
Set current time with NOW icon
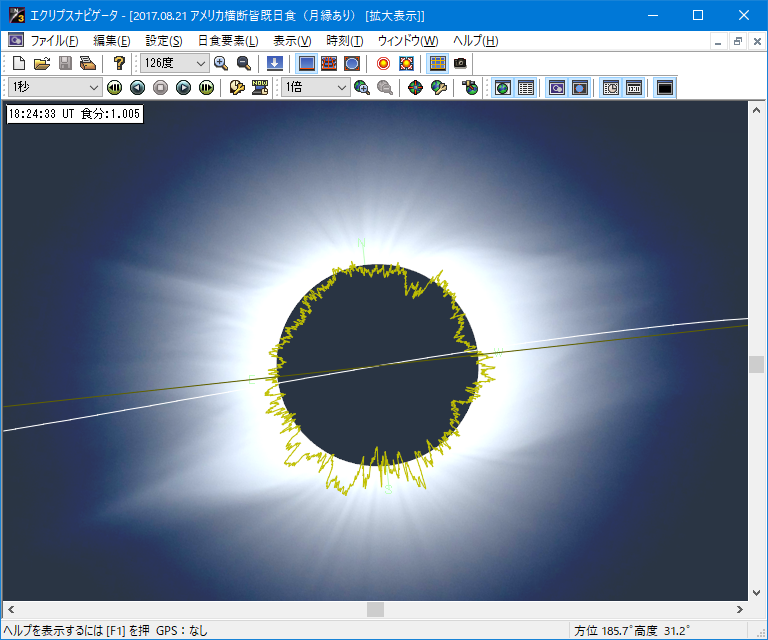(260, 87)
